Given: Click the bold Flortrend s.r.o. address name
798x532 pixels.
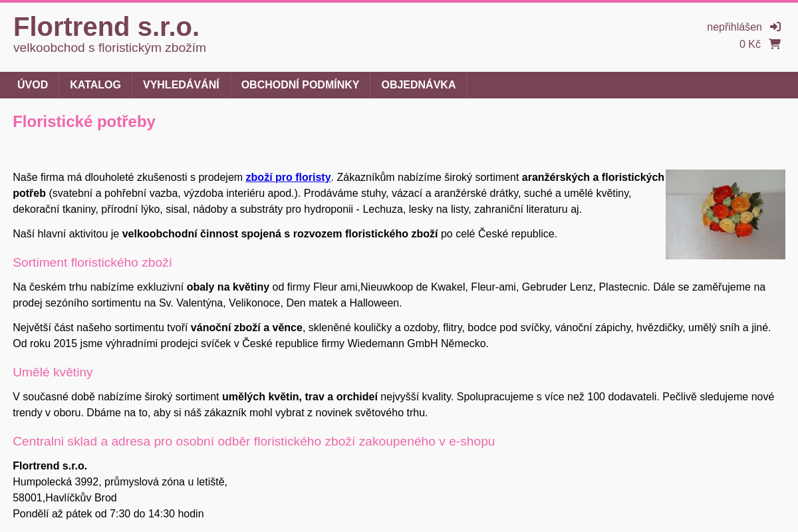Looking at the screenshot, I should [x=50, y=466].
